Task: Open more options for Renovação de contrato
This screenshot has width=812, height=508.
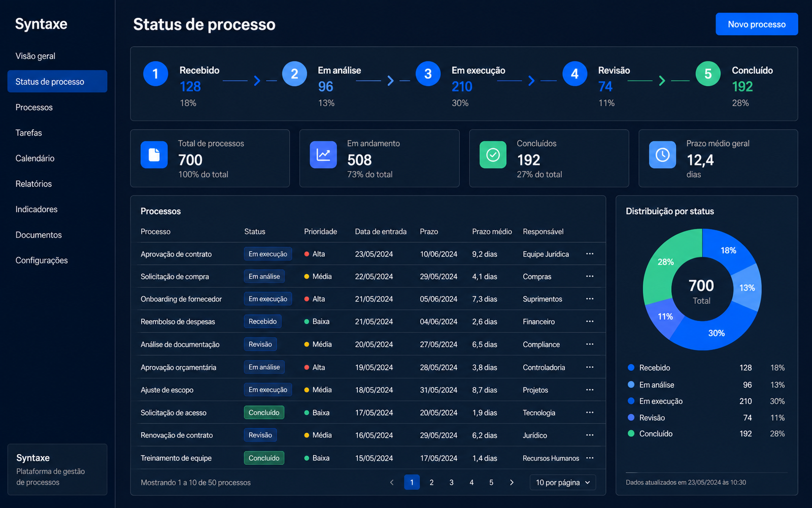Action: (x=590, y=435)
